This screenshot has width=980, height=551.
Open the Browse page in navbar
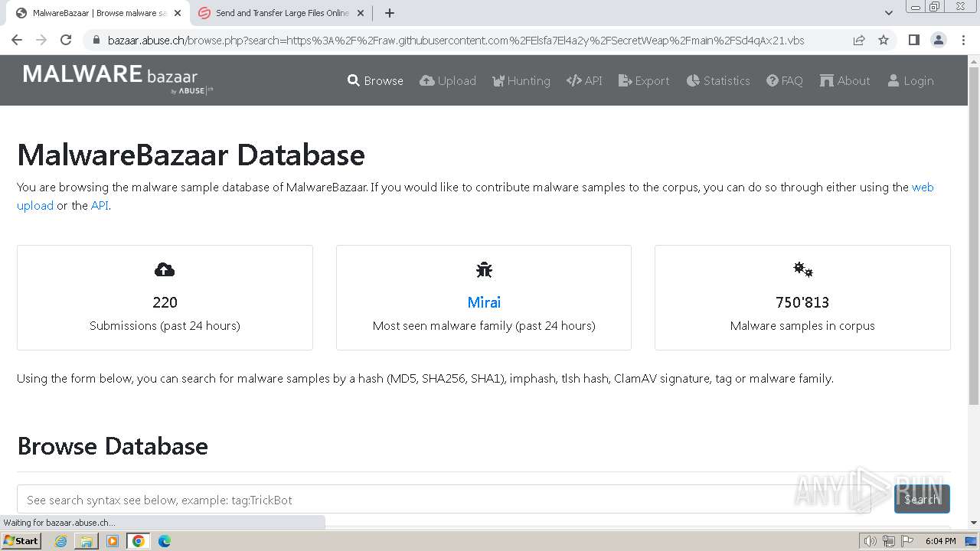375,80
